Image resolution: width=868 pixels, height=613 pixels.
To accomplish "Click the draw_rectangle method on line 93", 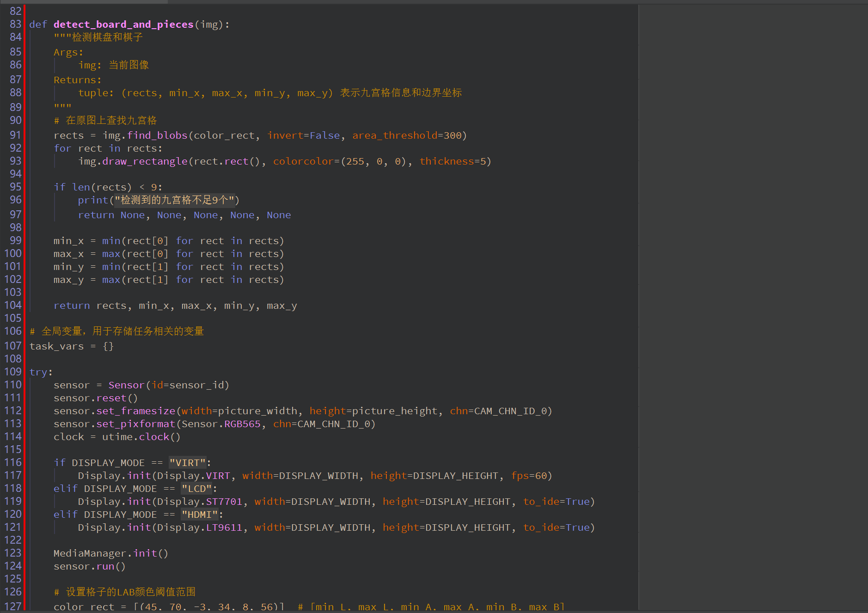I will 145,161.
